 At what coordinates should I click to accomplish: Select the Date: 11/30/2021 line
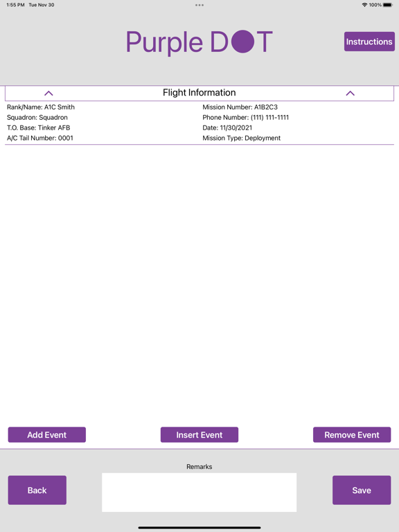tap(227, 127)
